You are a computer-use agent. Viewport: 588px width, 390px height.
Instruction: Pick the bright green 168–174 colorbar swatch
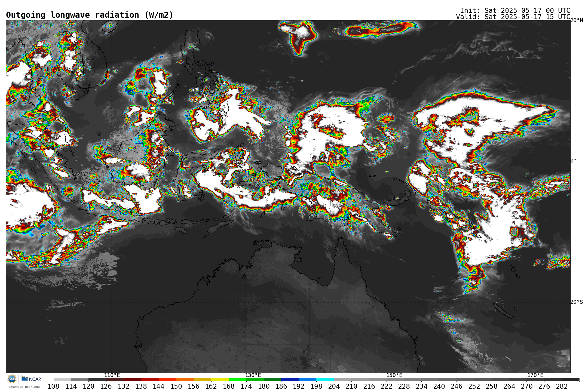pos(237,380)
